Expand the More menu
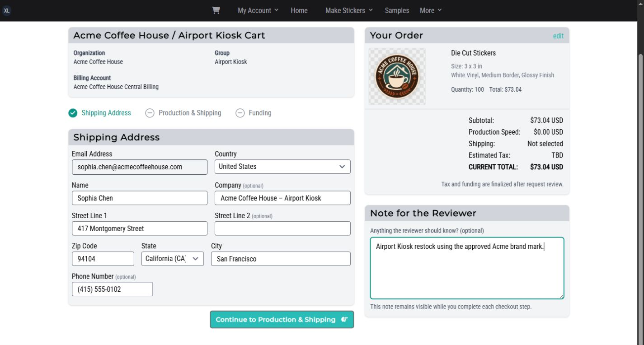 pos(431,10)
